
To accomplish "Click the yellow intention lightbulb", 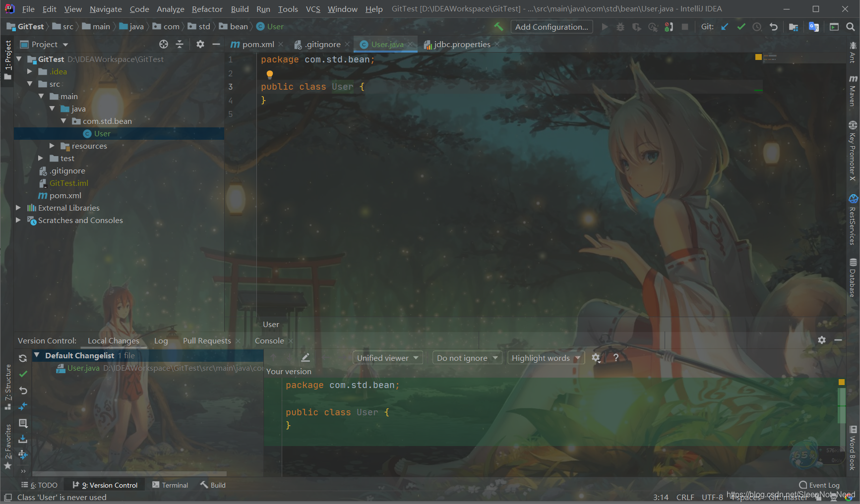I will [269, 74].
